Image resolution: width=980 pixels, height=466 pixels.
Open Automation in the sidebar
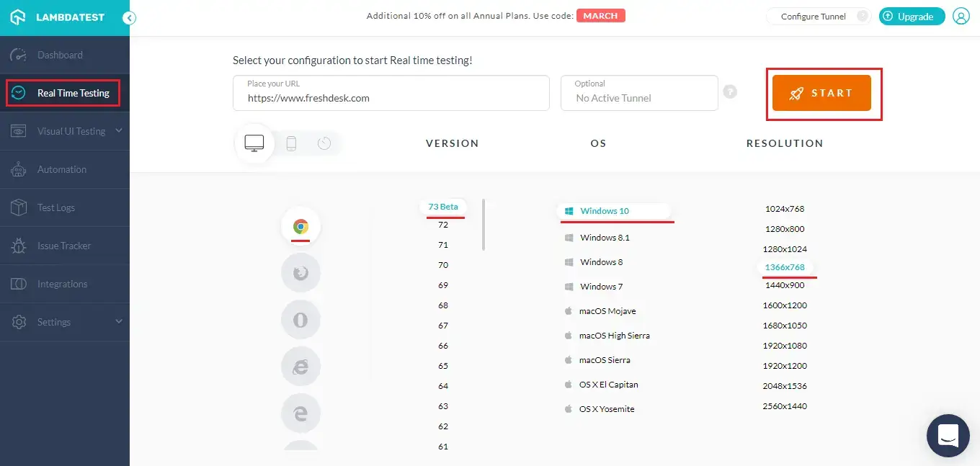coord(62,169)
